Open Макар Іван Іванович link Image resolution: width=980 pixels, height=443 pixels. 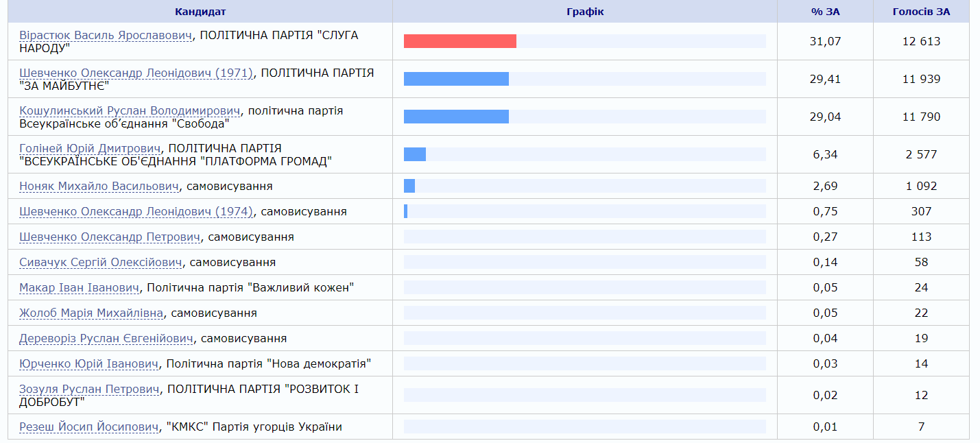[x=80, y=287]
